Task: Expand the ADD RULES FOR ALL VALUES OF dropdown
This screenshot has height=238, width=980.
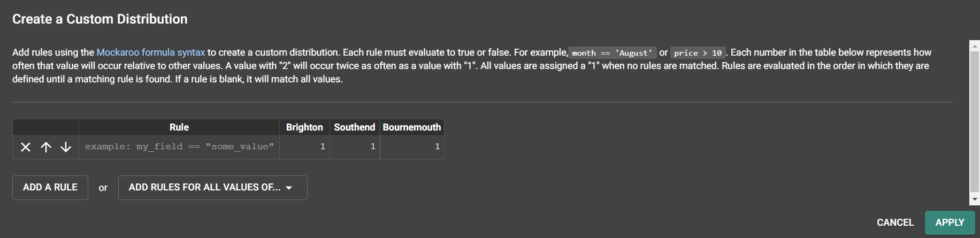Action: pos(212,188)
